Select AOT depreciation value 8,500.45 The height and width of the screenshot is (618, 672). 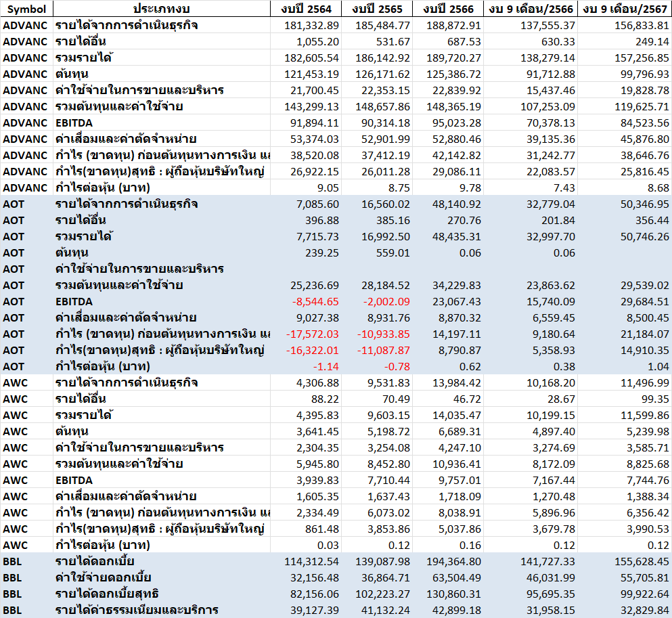pyautogui.click(x=647, y=318)
